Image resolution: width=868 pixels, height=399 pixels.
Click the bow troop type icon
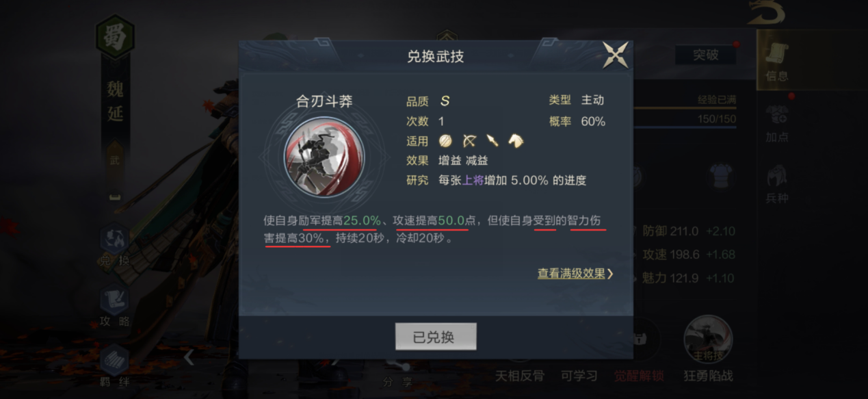[469, 141]
